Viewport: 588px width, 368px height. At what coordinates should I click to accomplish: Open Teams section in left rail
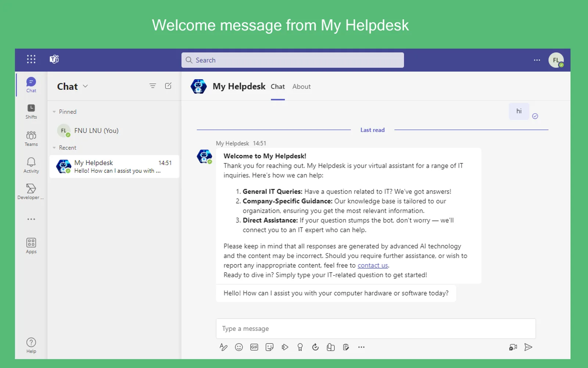[31, 138]
